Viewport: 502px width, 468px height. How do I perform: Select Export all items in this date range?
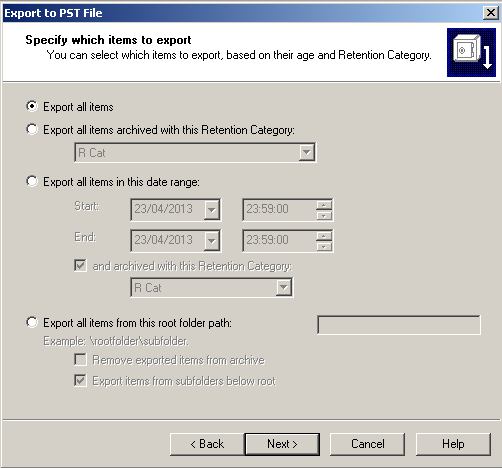pyautogui.click(x=32, y=182)
